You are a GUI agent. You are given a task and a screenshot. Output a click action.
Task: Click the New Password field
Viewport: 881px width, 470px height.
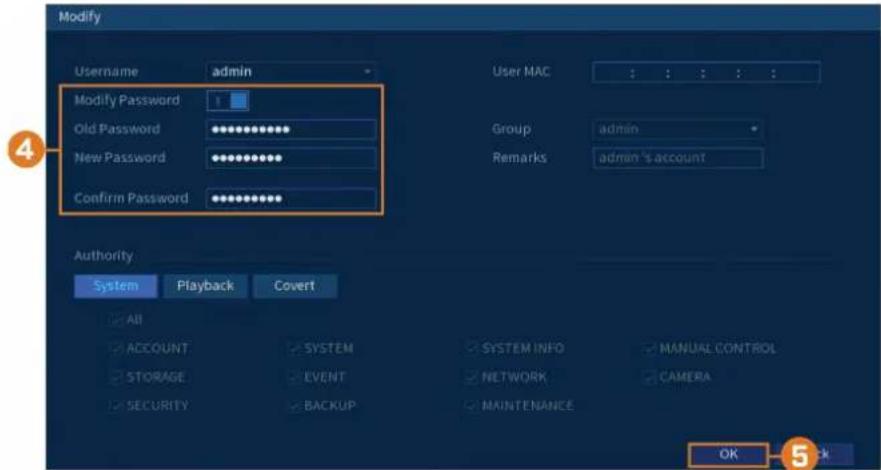point(290,158)
